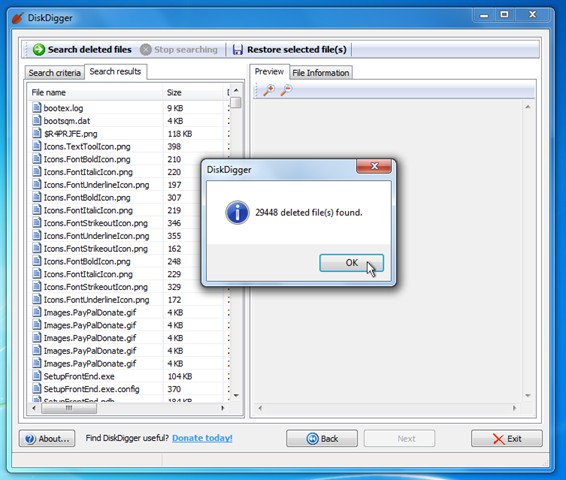566x480 pixels.
Task: Select Icons.TextToolIcon.png in results list
Action: coord(128,146)
